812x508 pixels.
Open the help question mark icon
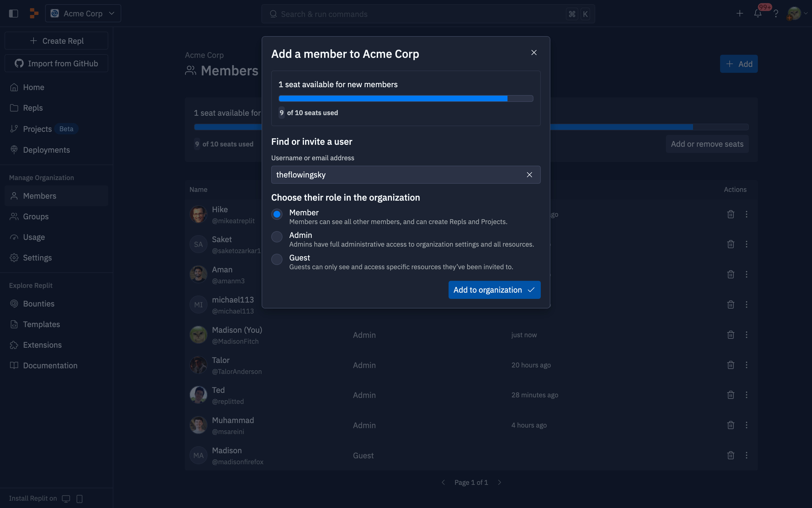point(776,14)
